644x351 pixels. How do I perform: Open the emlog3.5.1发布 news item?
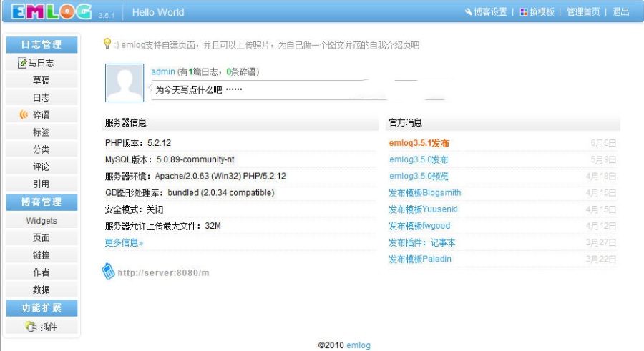point(419,143)
